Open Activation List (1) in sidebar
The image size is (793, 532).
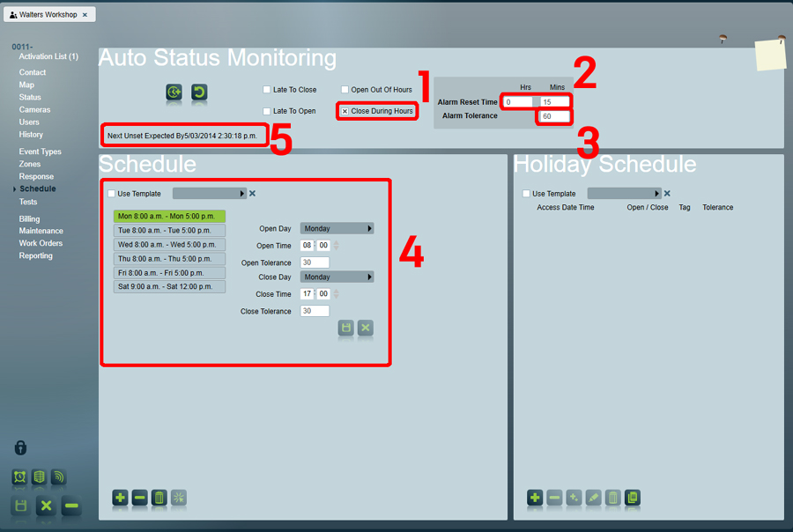tap(48, 56)
